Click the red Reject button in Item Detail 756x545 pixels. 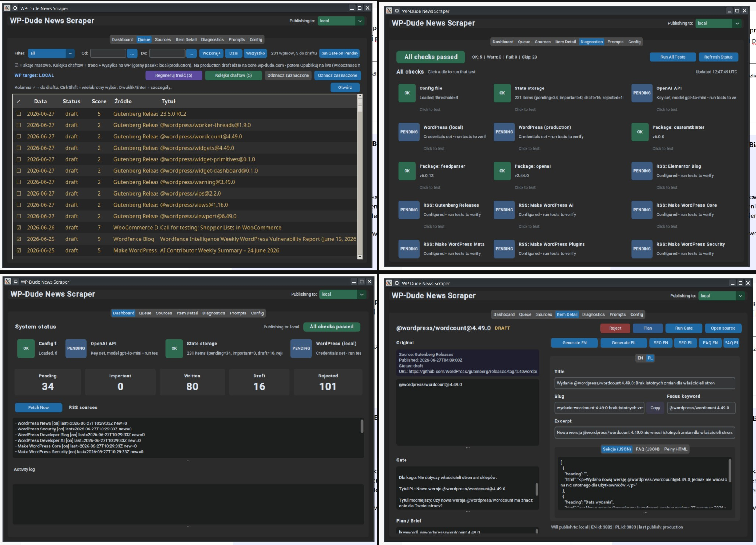click(615, 328)
